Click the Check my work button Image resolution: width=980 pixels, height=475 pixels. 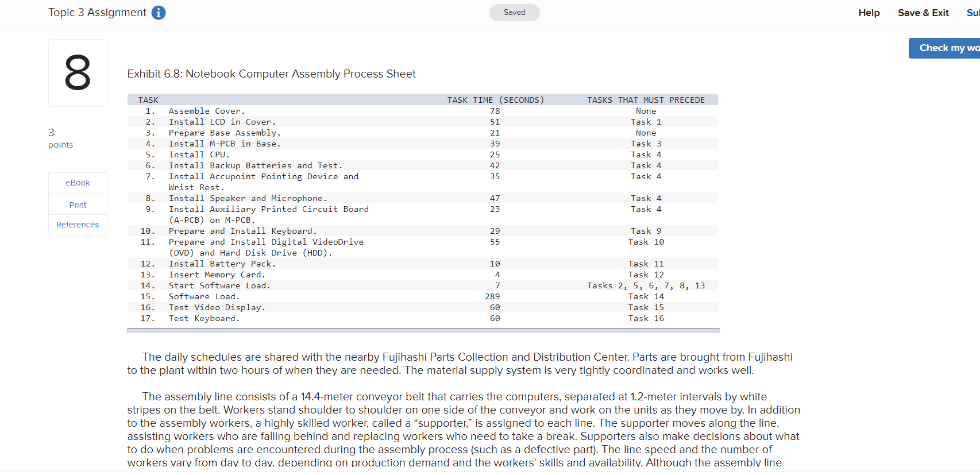[944, 48]
